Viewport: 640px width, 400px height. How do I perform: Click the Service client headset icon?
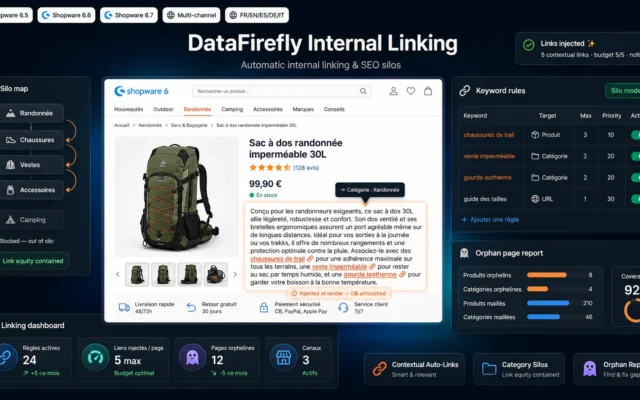click(343, 307)
